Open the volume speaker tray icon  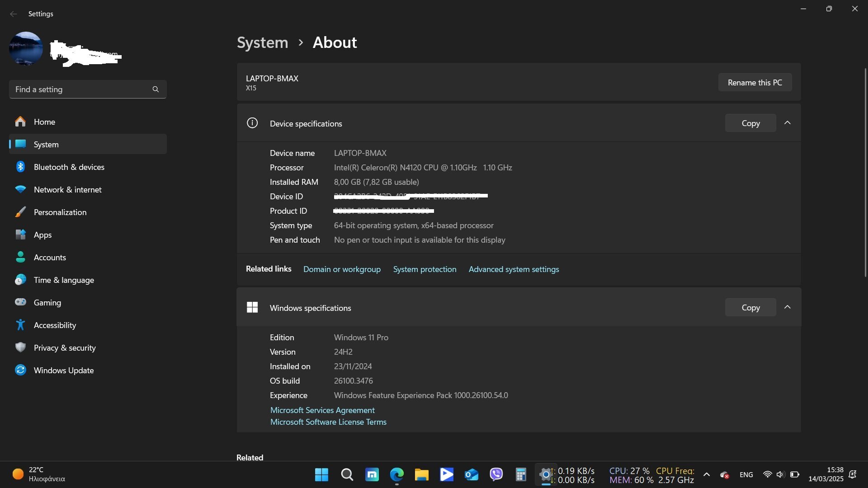click(x=780, y=474)
